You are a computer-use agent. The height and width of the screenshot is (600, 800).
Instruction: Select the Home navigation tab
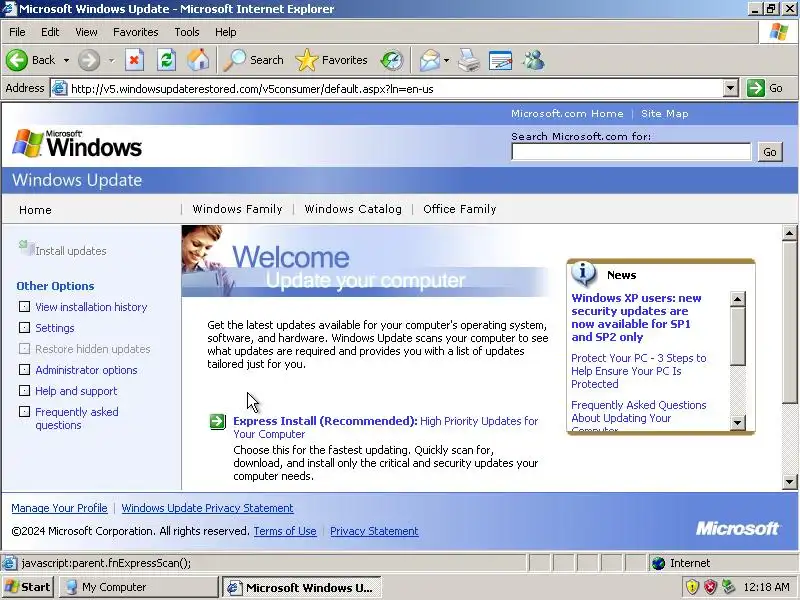(x=35, y=210)
